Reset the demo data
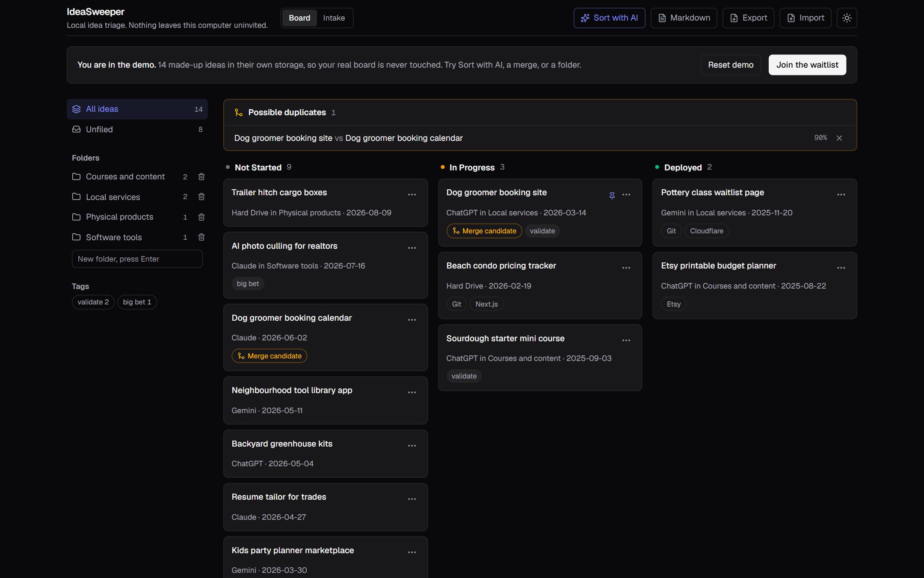924x578 pixels. [731, 65]
